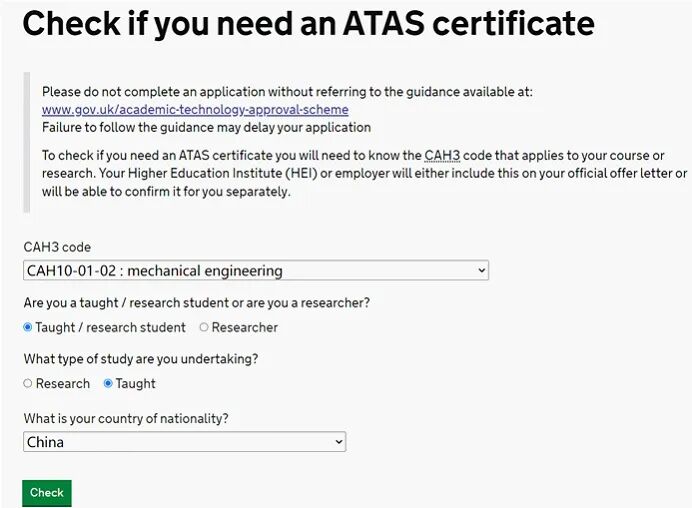Click the chevron on the mechanical engineering dropdown
Viewport: 692px width, 508px height.
click(x=481, y=271)
